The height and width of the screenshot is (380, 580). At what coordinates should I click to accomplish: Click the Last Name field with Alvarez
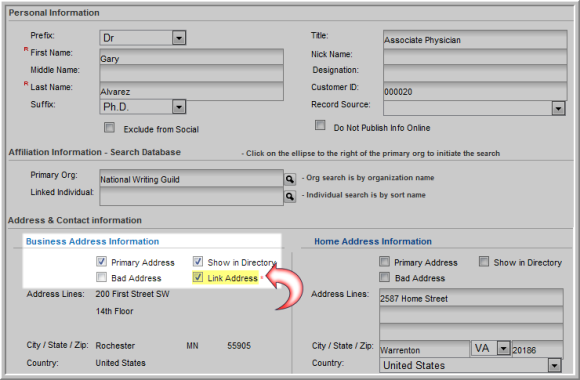[192, 91]
